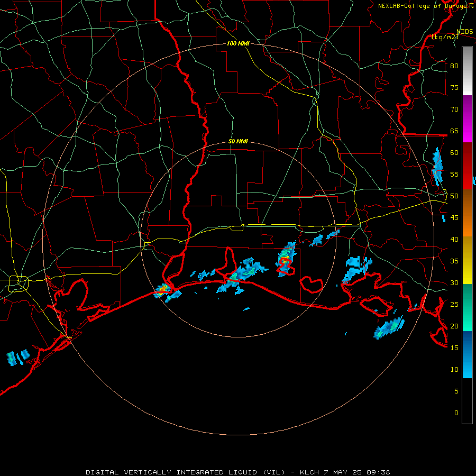Image resolution: width=476 pixels, height=476 pixels.
Task: Click the scale value 65
Action: coord(454,131)
